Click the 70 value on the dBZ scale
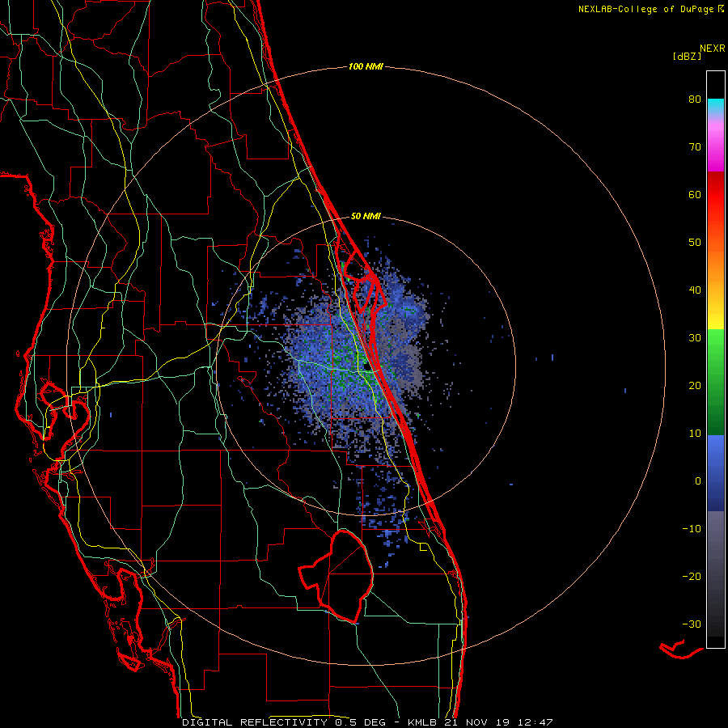 695,147
